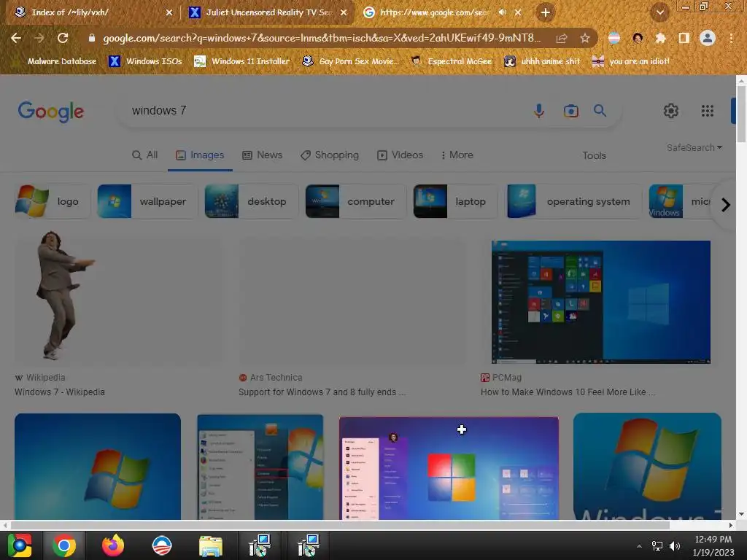This screenshot has height=560, width=747.
Task: Filter images by the laptop chip
Action: coord(455,201)
